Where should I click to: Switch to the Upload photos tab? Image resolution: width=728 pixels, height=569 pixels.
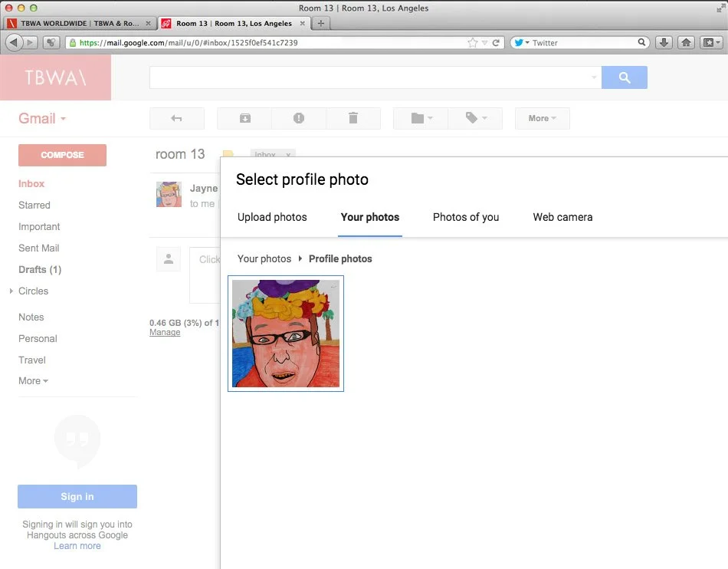click(272, 217)
